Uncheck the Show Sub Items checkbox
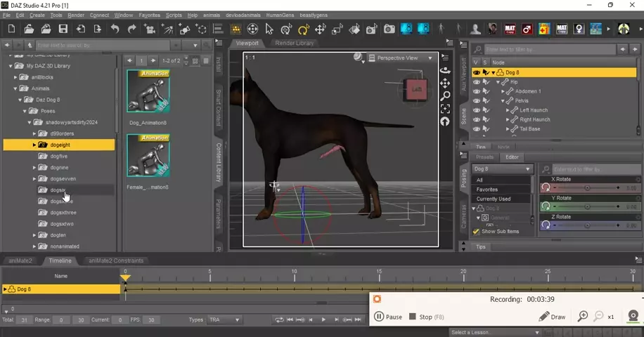Image resolution: width=644 pixels, height=337 pixels. point(476,232)
